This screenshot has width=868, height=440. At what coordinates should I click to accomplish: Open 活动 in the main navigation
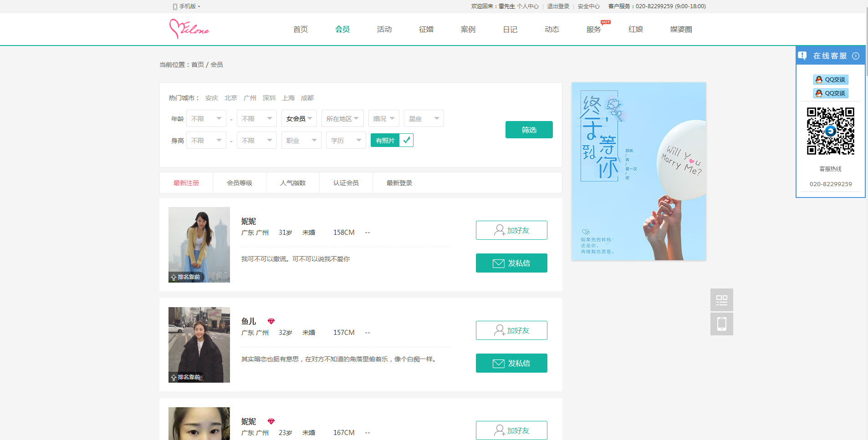[384, 29]
